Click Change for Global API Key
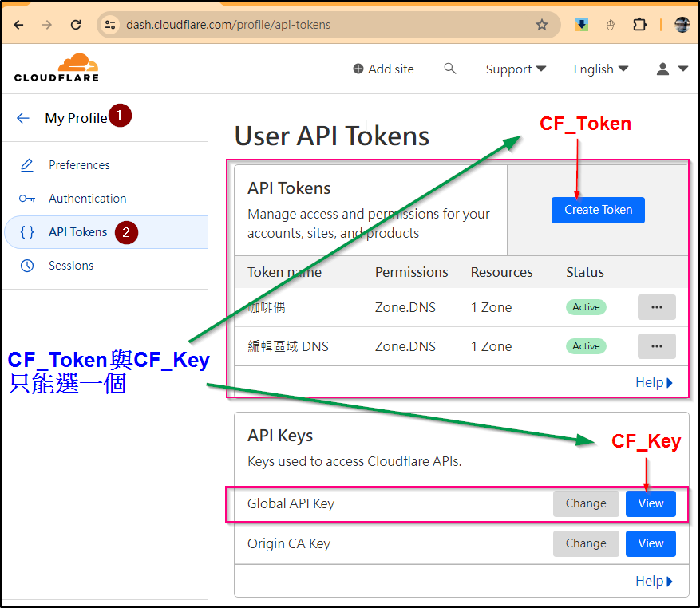700x608 pixels. coord(586,503)
